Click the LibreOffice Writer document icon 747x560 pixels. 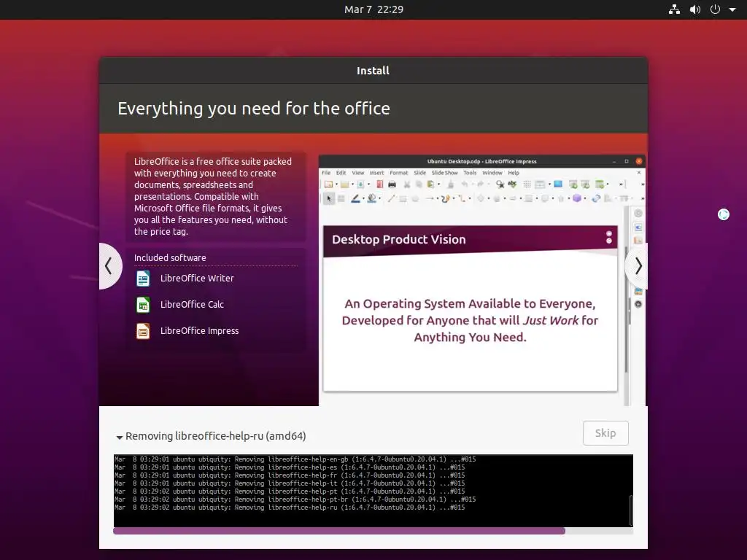click(x=143, y=278)
